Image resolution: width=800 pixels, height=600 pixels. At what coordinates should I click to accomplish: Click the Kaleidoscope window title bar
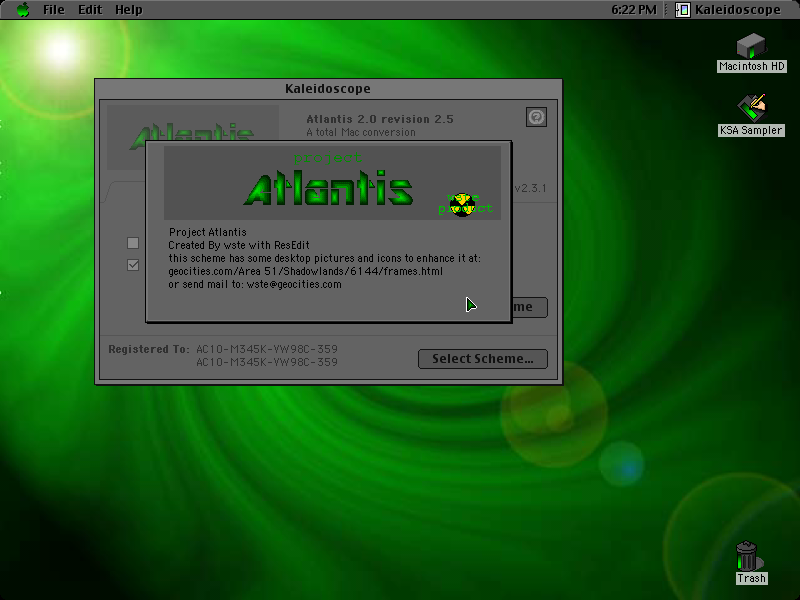coord(328,89)
